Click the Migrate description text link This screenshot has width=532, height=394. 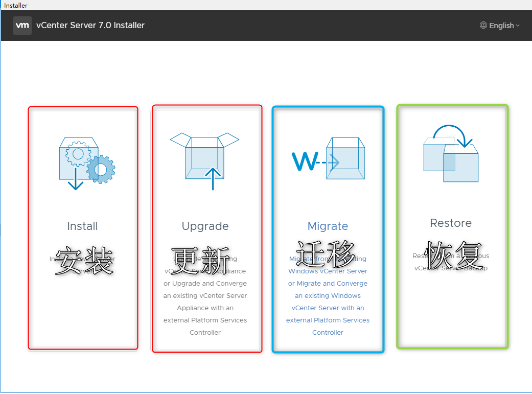[x=328, y=295]
